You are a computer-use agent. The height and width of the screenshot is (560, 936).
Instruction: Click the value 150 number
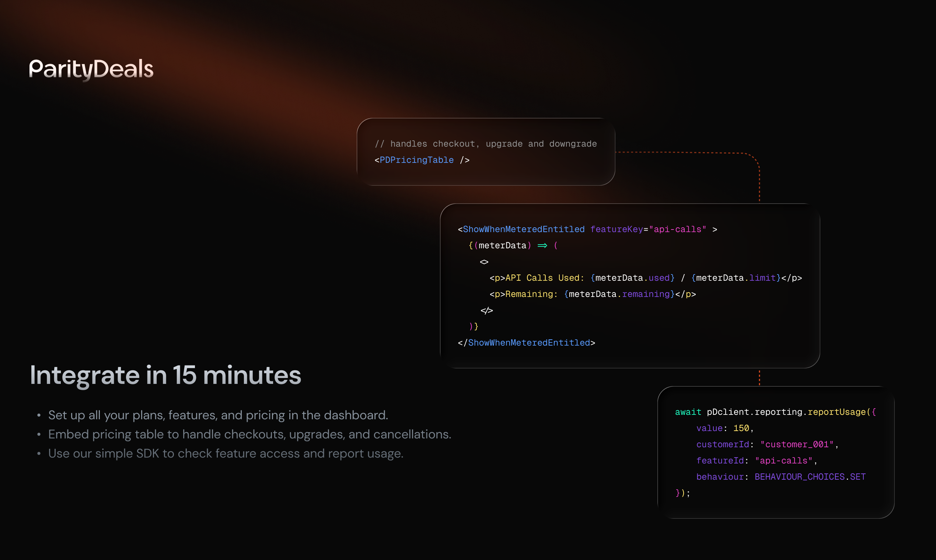[x=741, y=428]
